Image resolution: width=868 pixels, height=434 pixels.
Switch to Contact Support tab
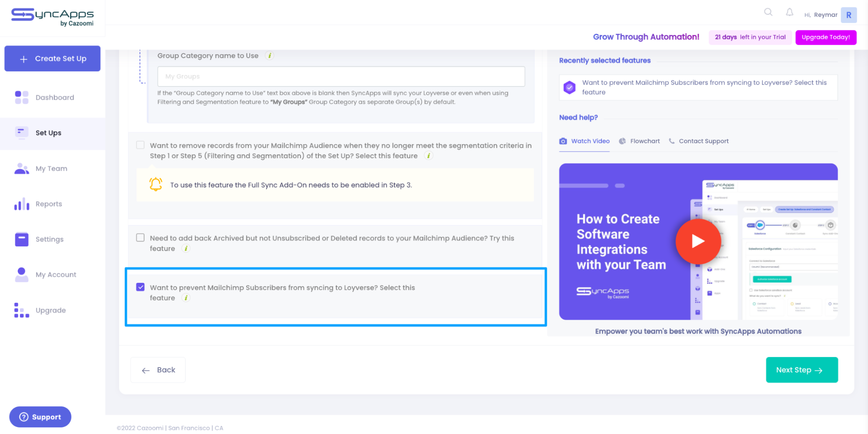[x=699, y=141]
